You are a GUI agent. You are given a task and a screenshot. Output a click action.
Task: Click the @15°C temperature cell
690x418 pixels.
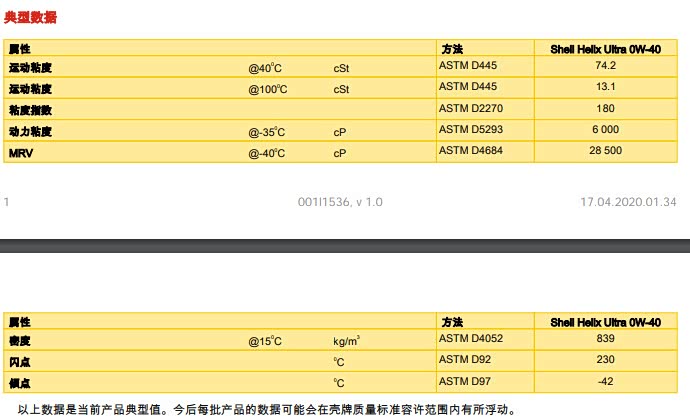pyautogui.click(x=265, y=341)
